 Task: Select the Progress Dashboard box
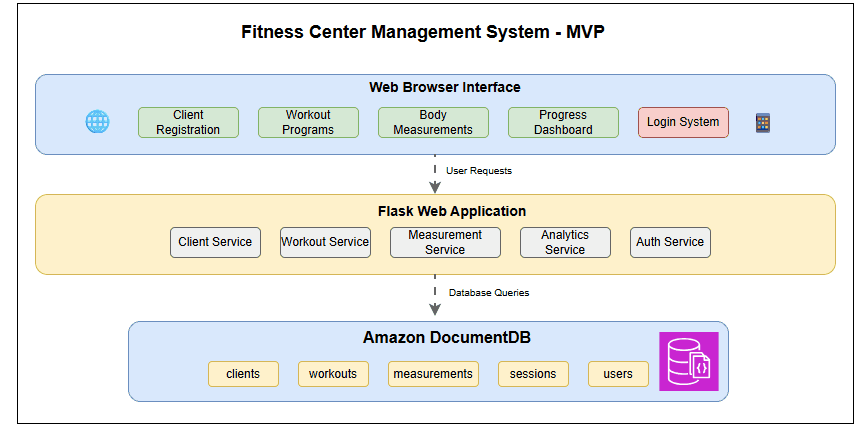[563, 122]
